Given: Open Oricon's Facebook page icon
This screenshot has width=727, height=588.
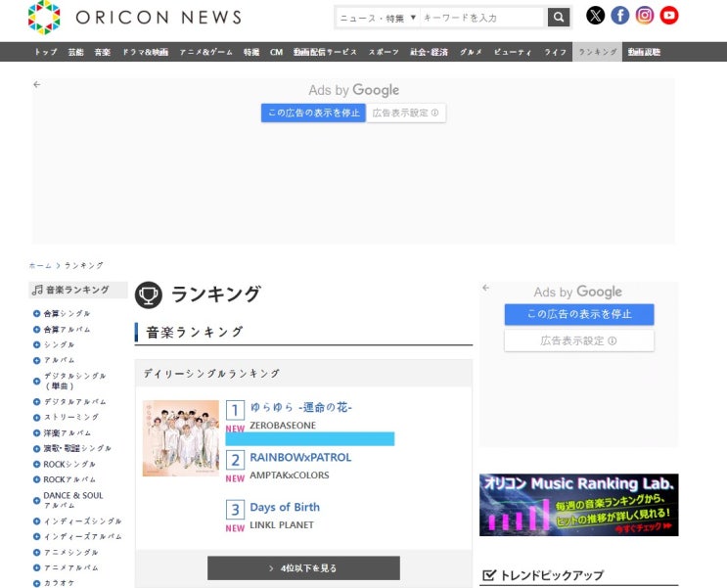Looking at the screenshot, I should coord(620,16).
